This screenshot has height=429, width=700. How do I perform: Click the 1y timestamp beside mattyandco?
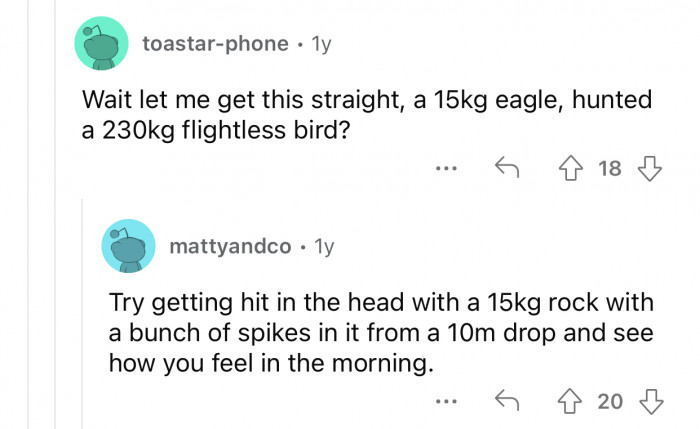pos(325,246)
